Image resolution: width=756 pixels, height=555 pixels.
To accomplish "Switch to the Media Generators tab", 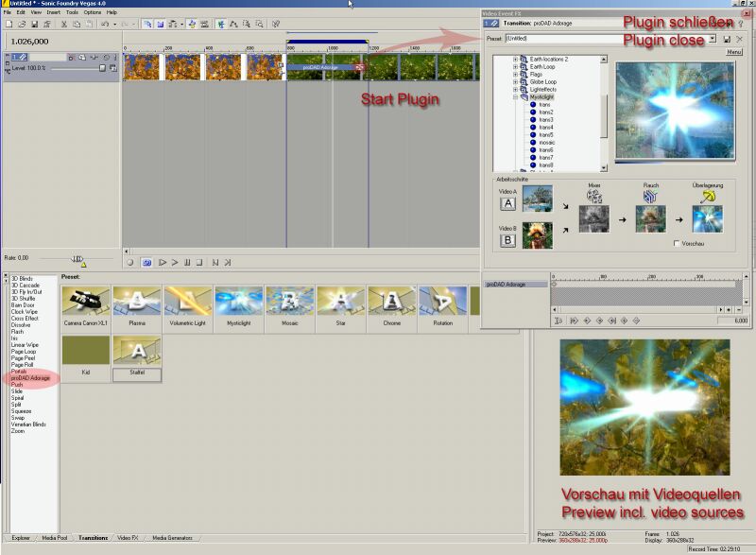I will [172, 538].
